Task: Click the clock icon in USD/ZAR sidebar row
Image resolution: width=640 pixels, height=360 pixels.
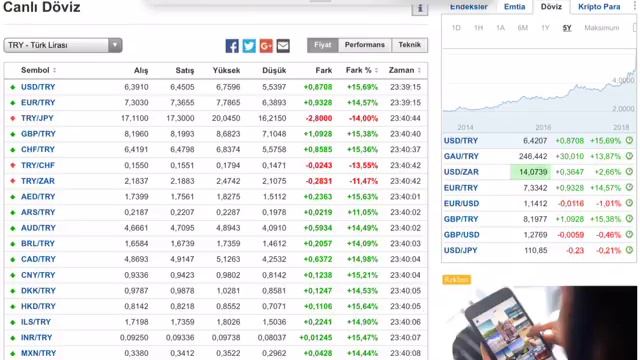Action: coord(629,172)
